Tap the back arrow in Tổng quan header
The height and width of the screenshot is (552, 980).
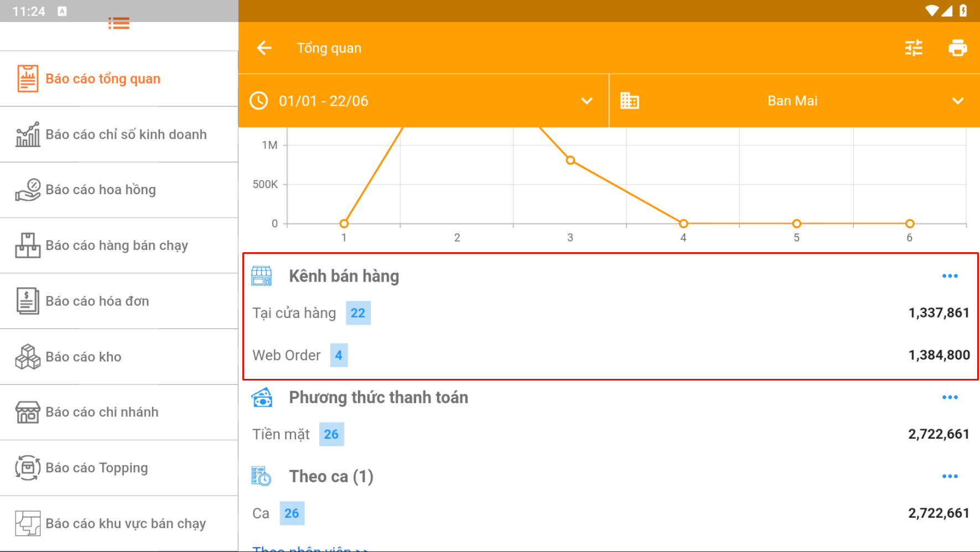point(265,48)
